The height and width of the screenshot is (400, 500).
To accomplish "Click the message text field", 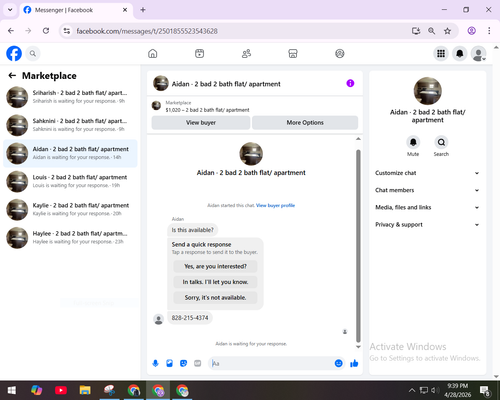I will (x=272, y=363).
